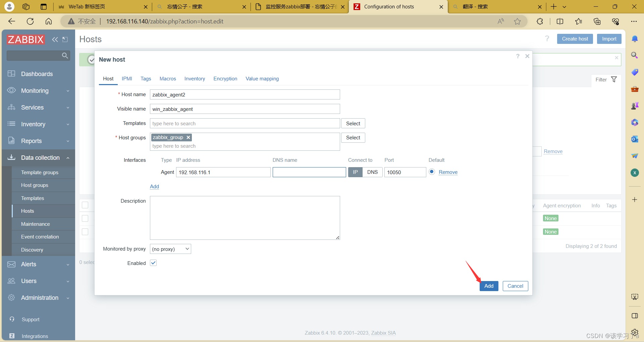Viewport: 644px width, 342px height.
Task: Click the Hosts page help question mark
Action: point(547,39)
